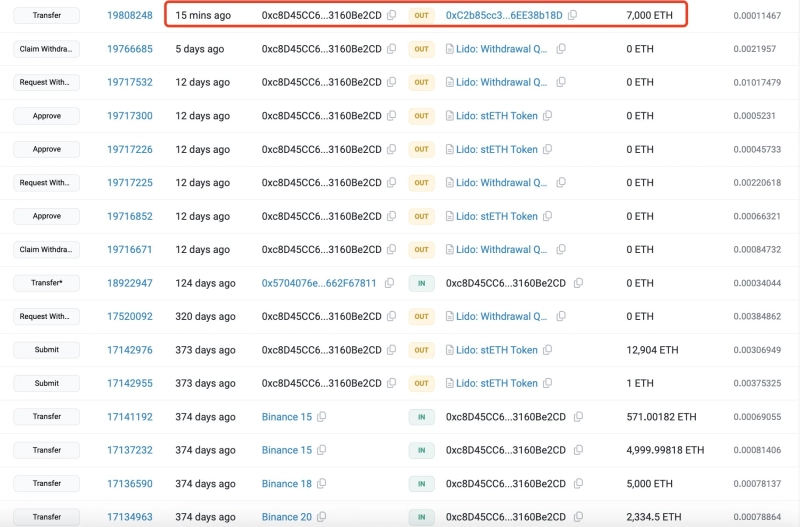Open block 18922947 link

click(130, 283)
